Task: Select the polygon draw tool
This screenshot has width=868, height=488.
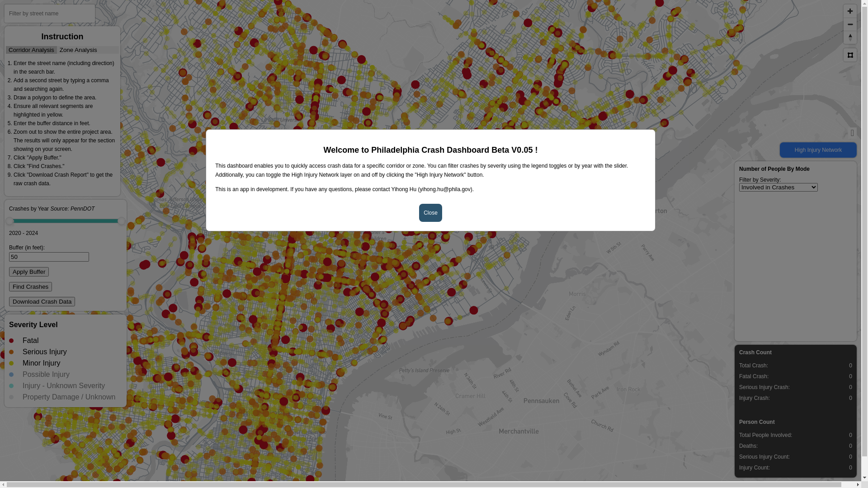Action: 850,55
